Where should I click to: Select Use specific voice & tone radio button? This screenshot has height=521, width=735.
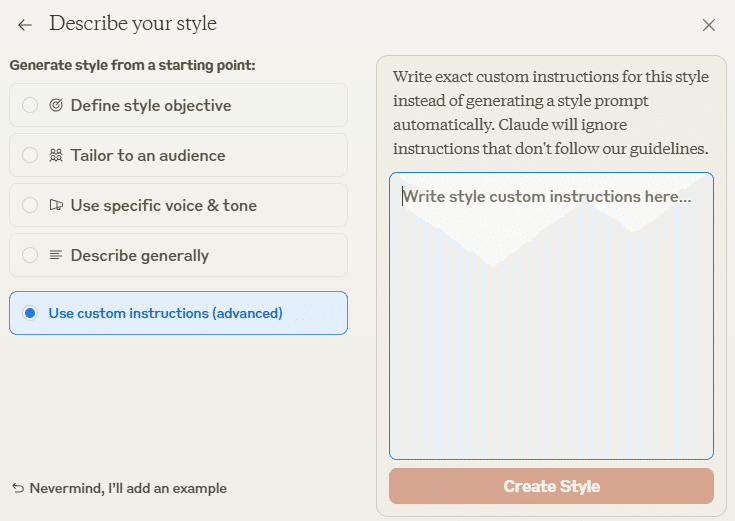30,205
